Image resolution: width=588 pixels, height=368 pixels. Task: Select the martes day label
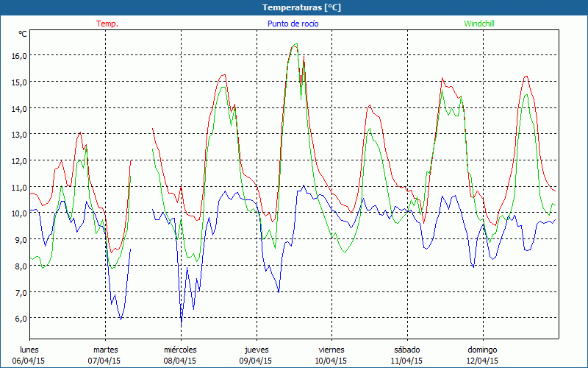pyautogui.click(x=105, y=350)
